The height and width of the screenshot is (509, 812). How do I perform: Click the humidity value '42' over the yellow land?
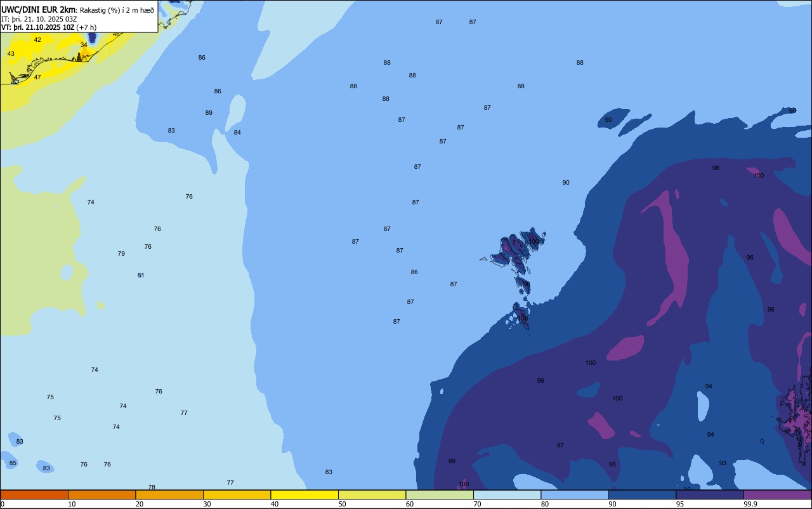tap(37, 40)
